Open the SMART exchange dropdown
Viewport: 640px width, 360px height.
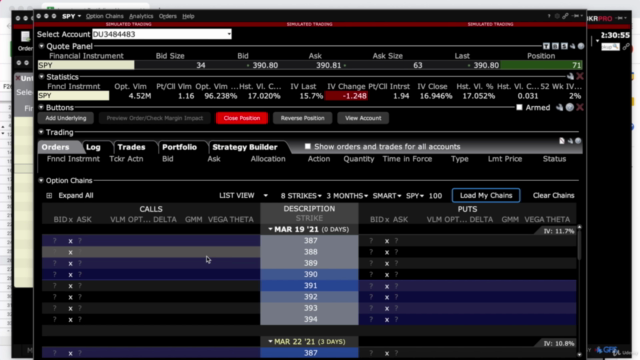pos(387,196)
